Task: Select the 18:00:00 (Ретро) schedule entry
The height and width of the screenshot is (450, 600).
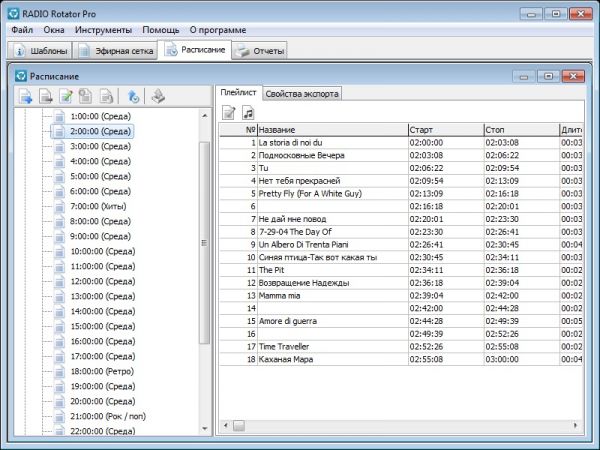Action: [x=103, y=371]
